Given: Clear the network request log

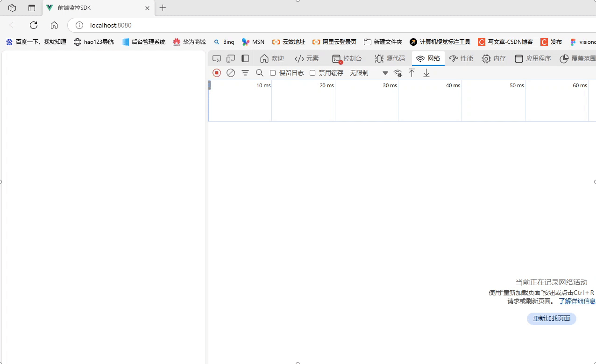Looking at the screenshot, I should tap(230, 73).
